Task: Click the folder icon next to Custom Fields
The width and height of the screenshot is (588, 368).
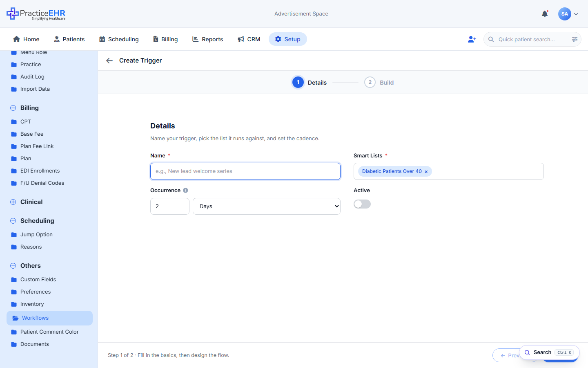Action: (14, 280)
